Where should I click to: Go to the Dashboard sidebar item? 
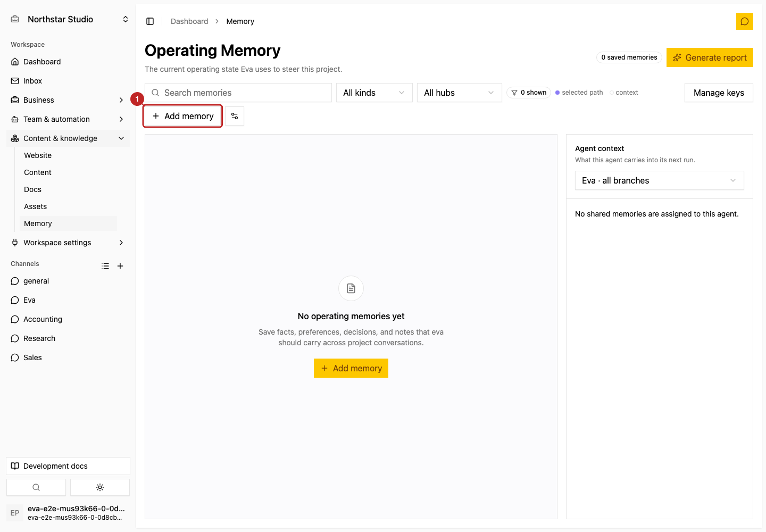(x=68, y=62)
